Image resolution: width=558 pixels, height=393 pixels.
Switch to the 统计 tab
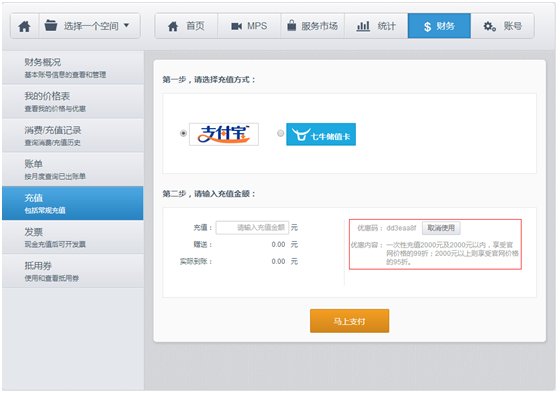point(376,26)
